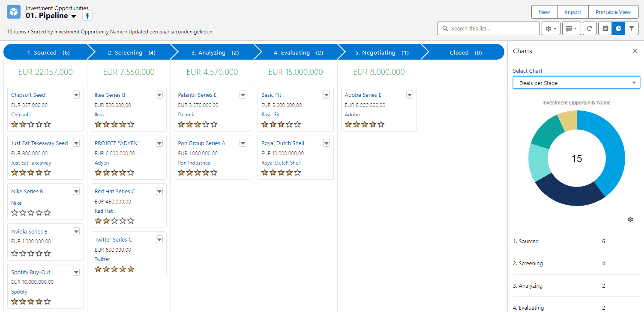Viewport: 644px width, 312px height.
Task: Close the Charts panel
Action: pyautogui.click(x=635, y=51)
